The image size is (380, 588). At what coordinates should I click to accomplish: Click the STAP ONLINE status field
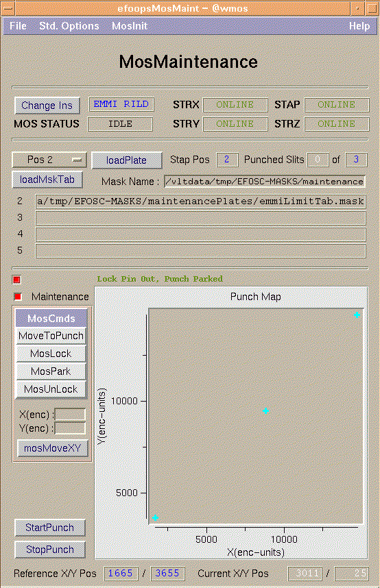(x=337, y=105)
